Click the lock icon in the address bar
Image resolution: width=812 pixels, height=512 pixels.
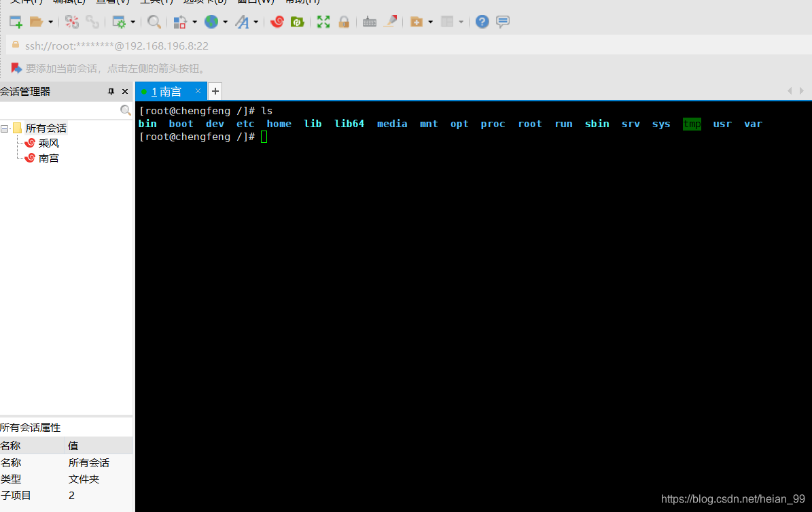pos(16,45)
